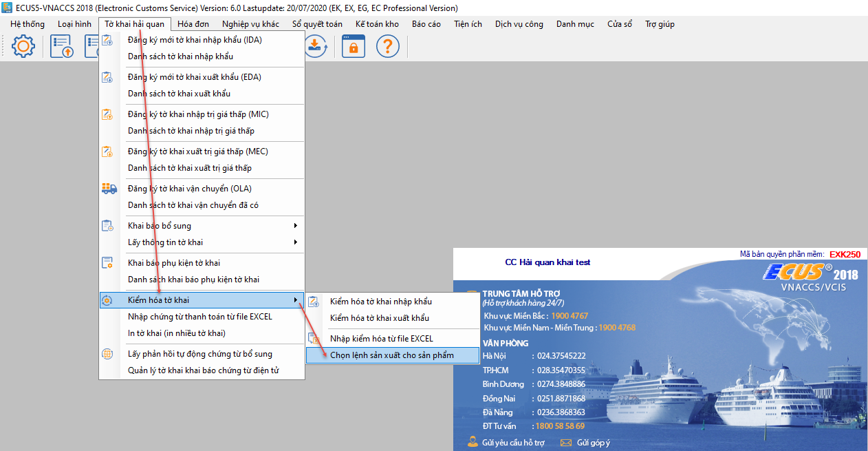Image resolution: width=868 pixels, height=451 pixels.
Task: Open the Danh mục menu
Action: coord(575,24)
